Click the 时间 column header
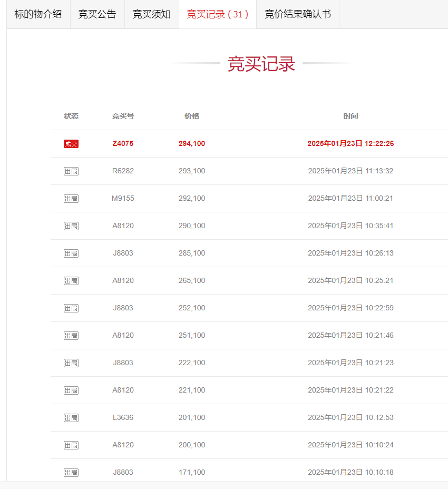 [x=350, y=116]
